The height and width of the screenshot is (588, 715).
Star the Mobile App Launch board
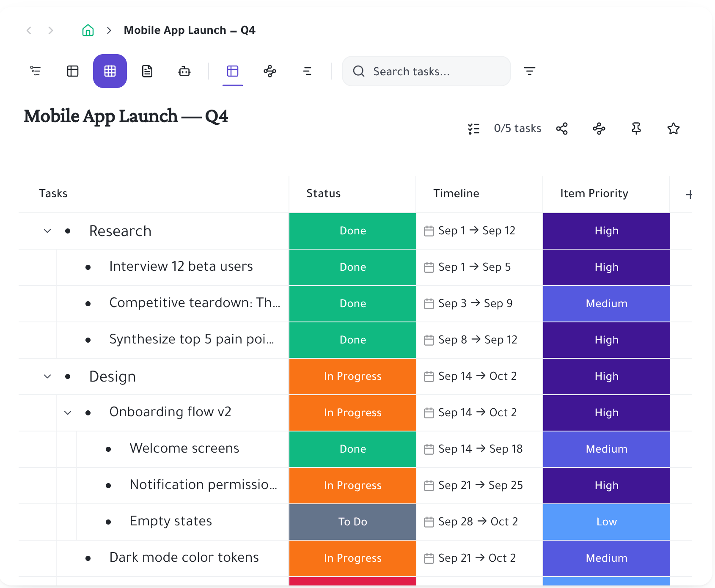[674, 129]
